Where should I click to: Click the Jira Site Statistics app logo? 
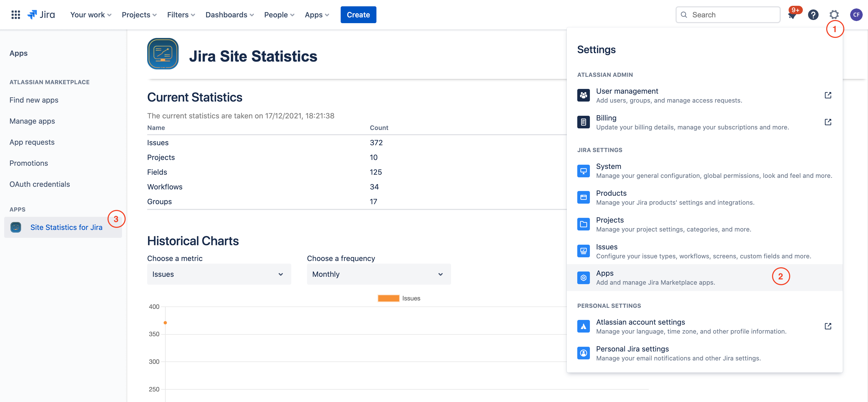tap(163, 54)
